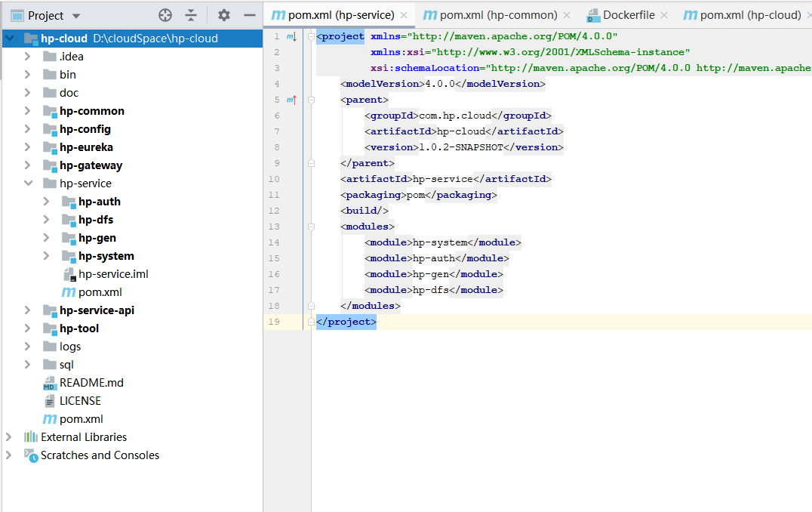
Task: Open the Project panel settings gear
Action: [223, 16]
